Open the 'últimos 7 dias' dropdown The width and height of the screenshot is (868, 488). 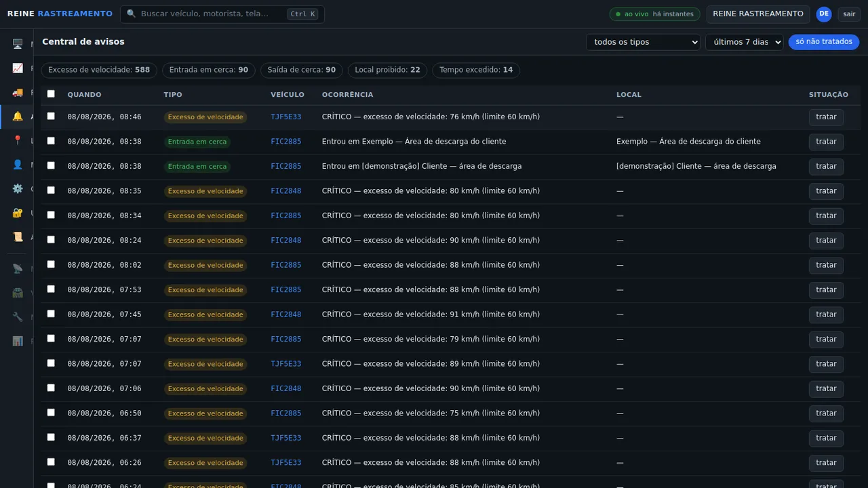coord(744,42)
